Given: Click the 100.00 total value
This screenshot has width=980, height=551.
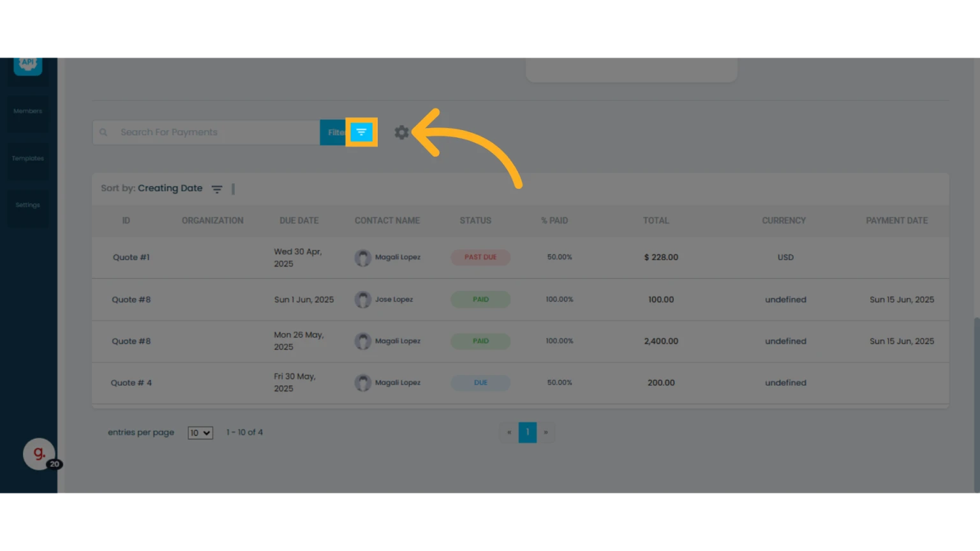Looking at the screenshot, I should pyautogui.click(x=661, y=300).
